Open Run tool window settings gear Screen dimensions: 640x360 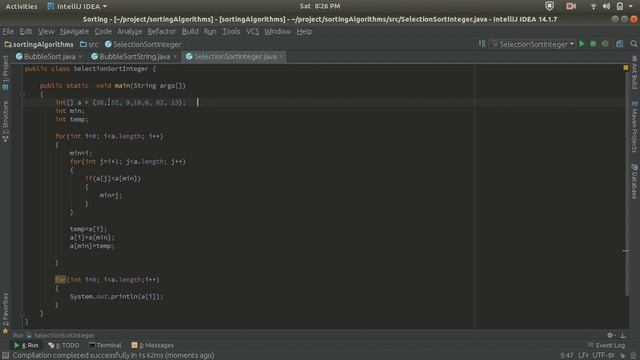click(610, 335)
